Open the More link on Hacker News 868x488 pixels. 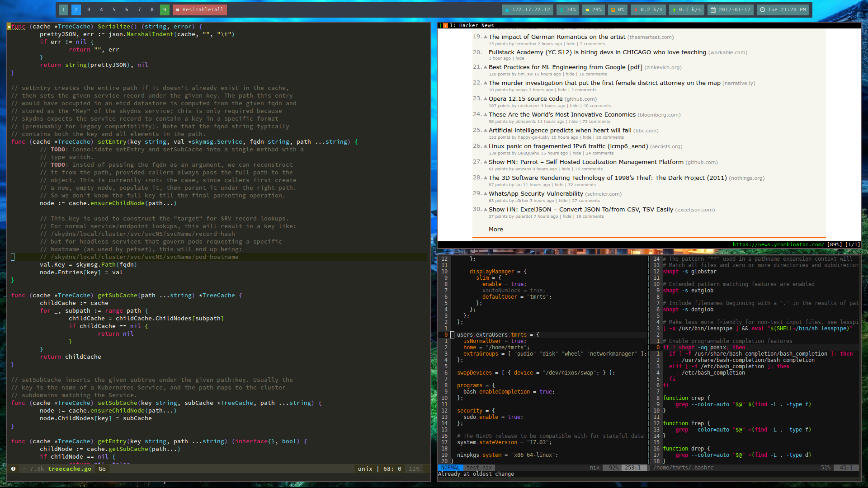coord(495,230)
